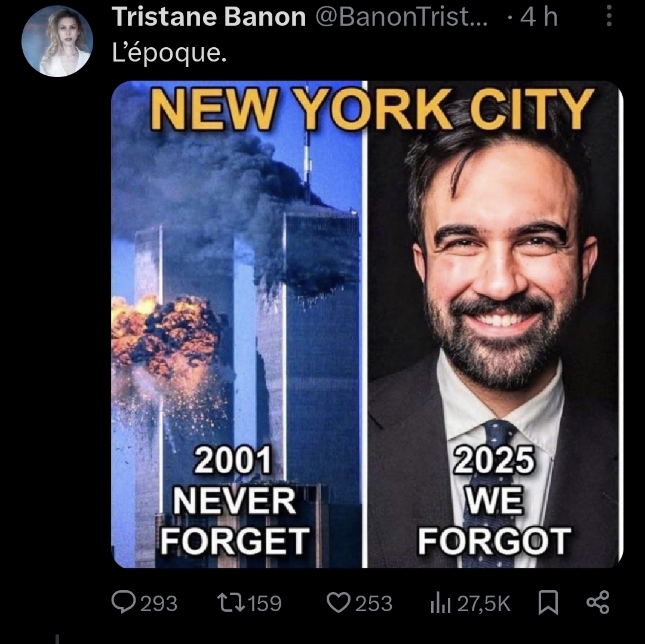Click the tweet text L'époque.
Image resolution: width=645 pixels, height=644 pixels.
169,53
